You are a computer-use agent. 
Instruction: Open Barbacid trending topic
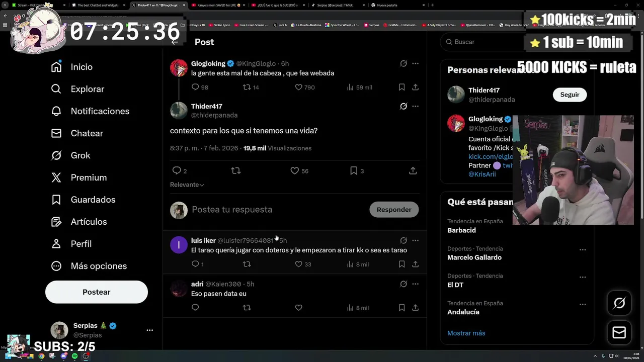pyautogui.click(x=461, y=230)
